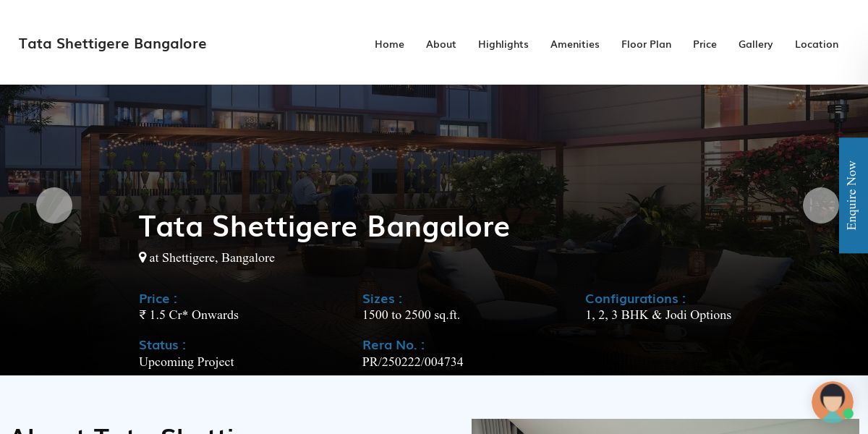This screenshot has width=868, height=434.
Task: Open the Gallery navigation link
Action: (x=756, y=44)
